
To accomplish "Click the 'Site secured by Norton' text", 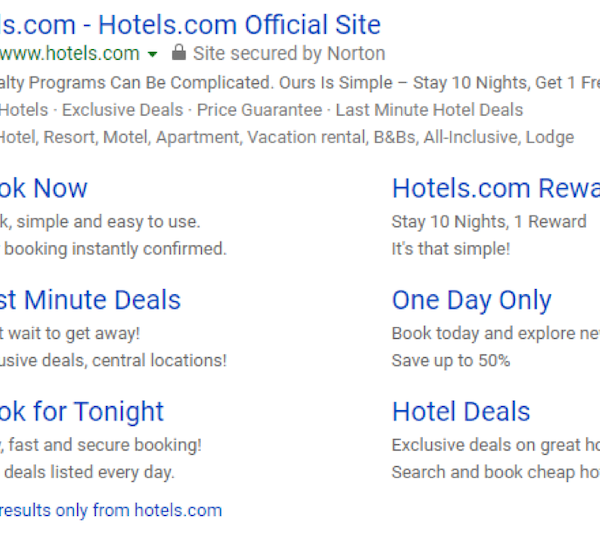I will point(289,54).
